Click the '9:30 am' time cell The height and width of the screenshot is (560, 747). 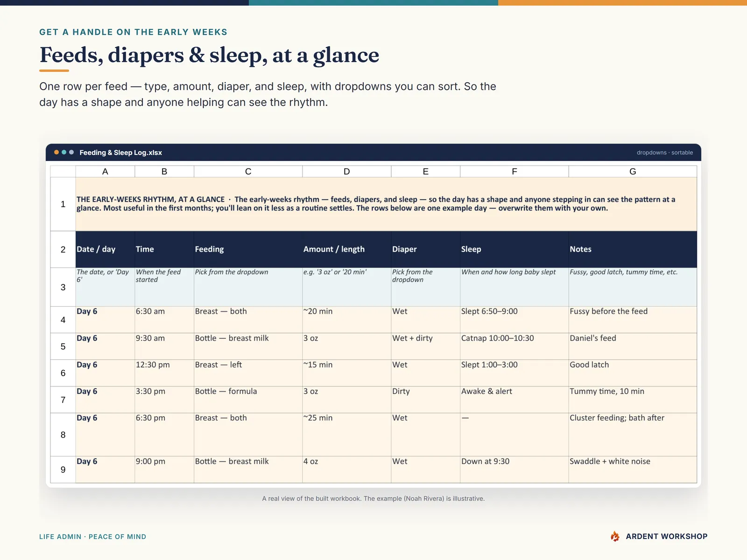pyautogui.click(x=164, y=346)
